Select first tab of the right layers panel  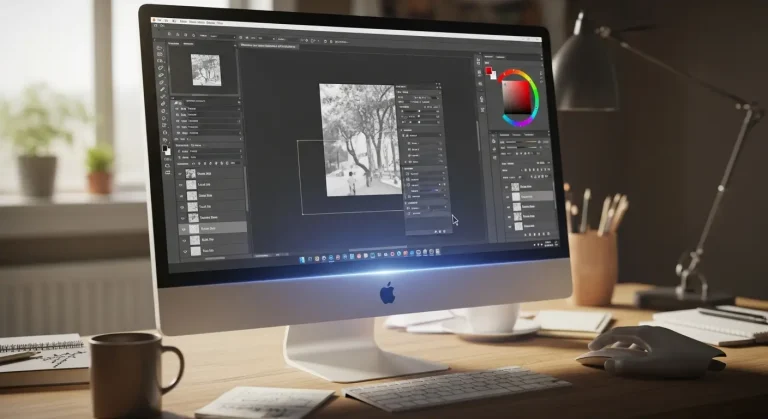(504, 135)
